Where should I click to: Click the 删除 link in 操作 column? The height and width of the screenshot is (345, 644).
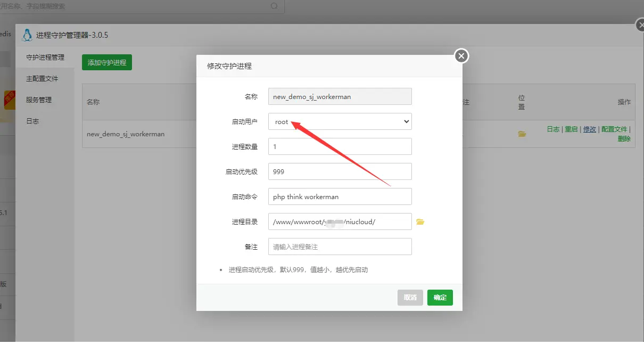pos(624,139)
